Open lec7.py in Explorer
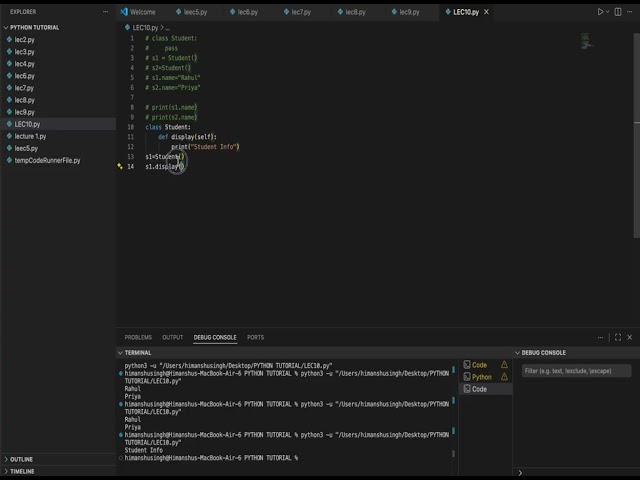This screenshot has width=640, height=480. 24,88
